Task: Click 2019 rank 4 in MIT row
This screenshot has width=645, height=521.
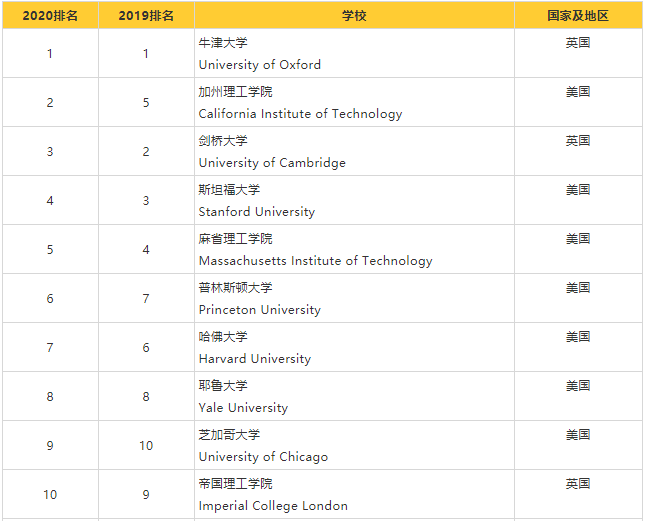Action: tap(146, 250)
